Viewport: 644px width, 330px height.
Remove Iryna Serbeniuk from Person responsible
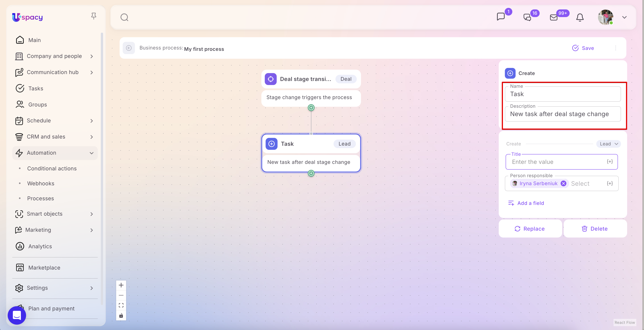click(563, 183)
